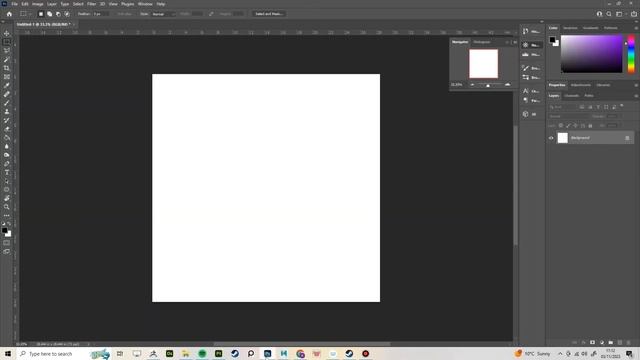Switch to the Swatches tab
The image size is (640, 360).
[570, 28]
